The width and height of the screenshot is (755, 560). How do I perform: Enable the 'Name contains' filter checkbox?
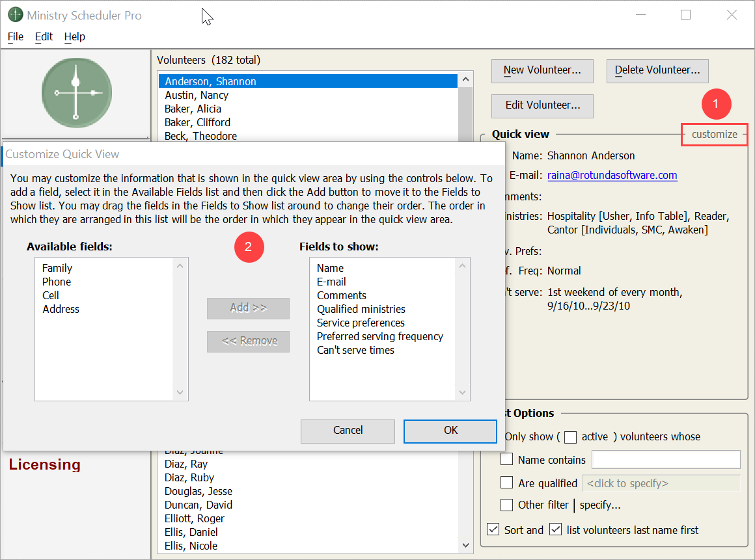[507, 460]
